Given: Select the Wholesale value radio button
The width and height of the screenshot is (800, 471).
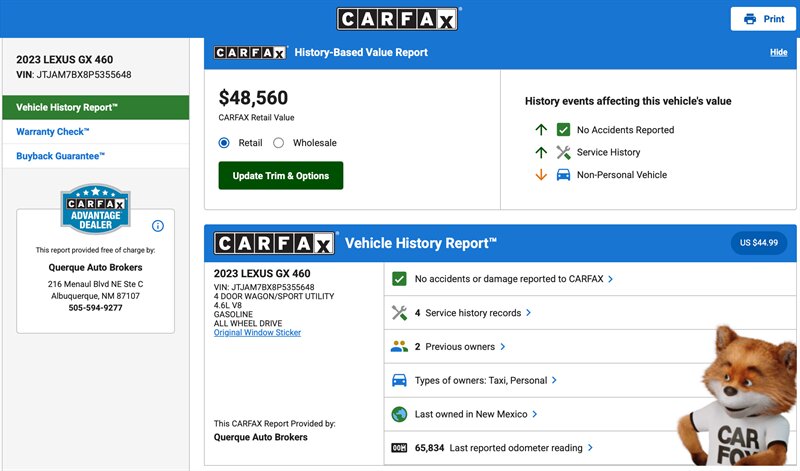Looking at the screenshot, I should [279, 143].
